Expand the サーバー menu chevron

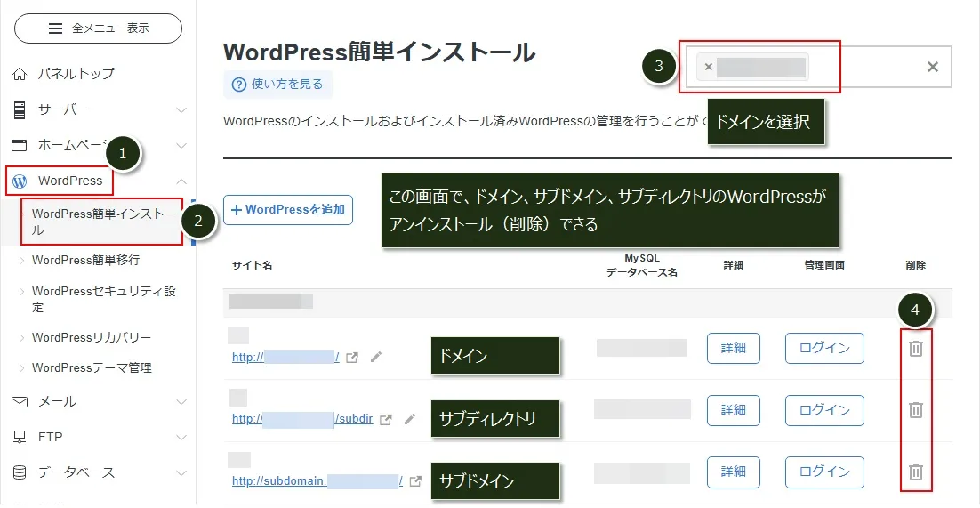click(181, 110)
